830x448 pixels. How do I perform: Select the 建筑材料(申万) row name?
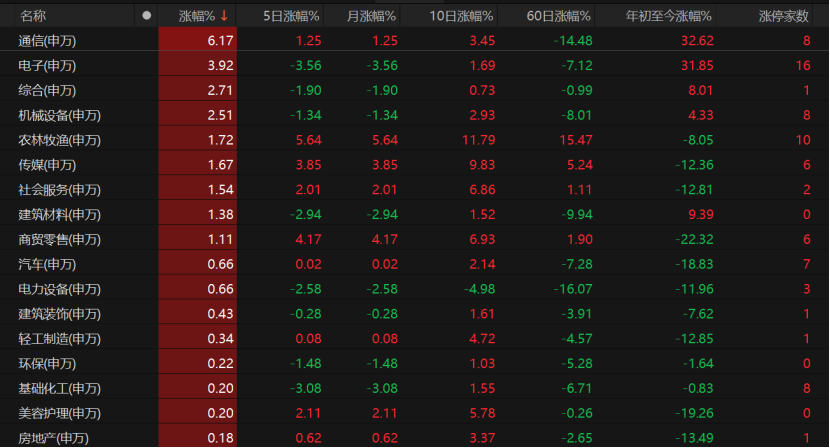coord(59,214)
